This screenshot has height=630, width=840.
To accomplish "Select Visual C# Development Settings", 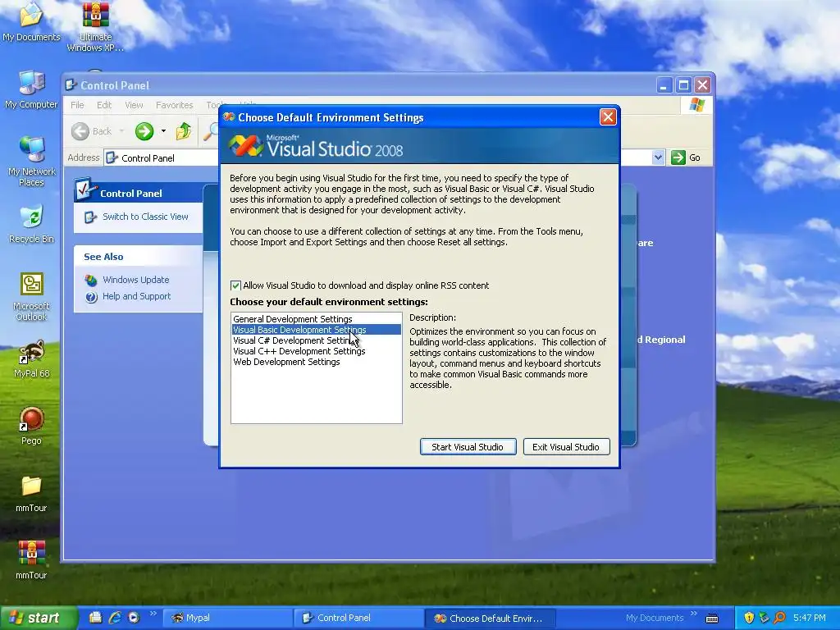I will [x=316, y=340].
